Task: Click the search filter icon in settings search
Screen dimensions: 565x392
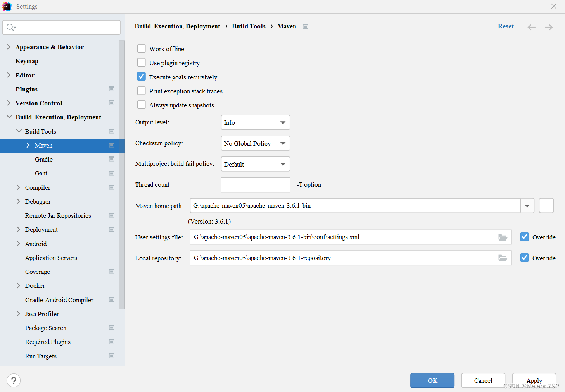Action: pos(10,27)
